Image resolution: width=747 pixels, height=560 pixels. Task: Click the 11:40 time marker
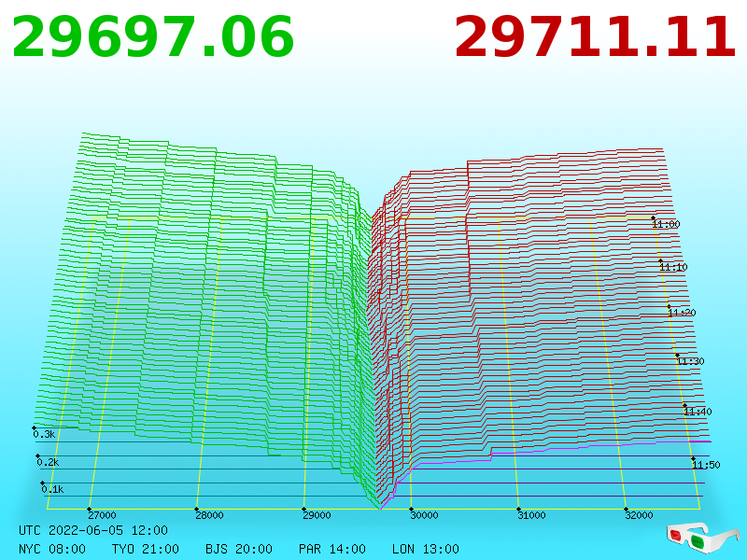698,412
